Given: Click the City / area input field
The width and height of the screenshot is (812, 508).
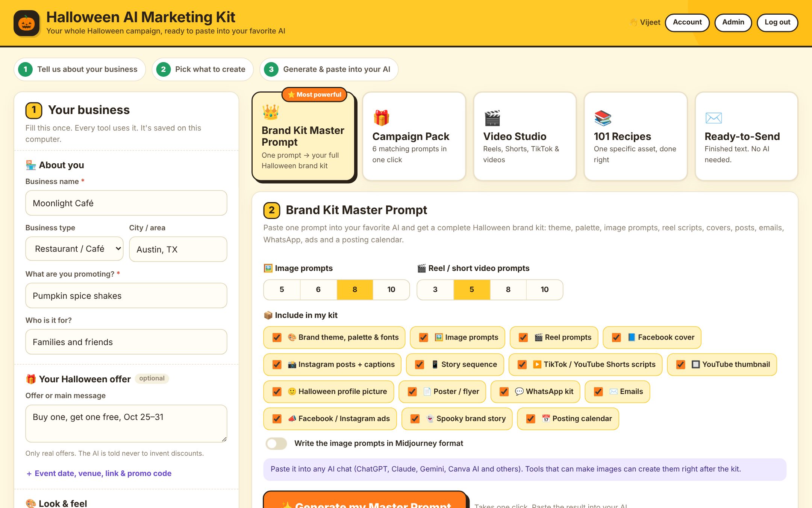Looking at the screenshot, I should tap(178, 249).
